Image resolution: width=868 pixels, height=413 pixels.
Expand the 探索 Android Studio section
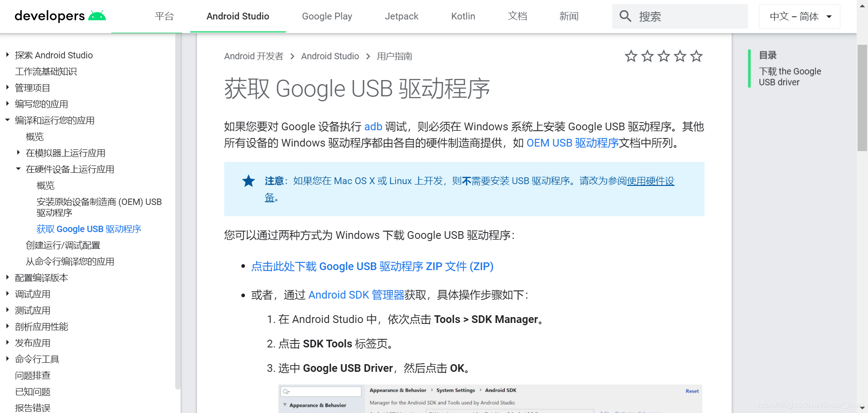point(7,55)
